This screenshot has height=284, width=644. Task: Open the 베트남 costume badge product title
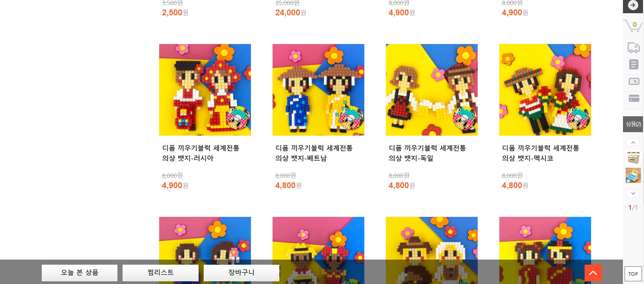coord(314,153)
